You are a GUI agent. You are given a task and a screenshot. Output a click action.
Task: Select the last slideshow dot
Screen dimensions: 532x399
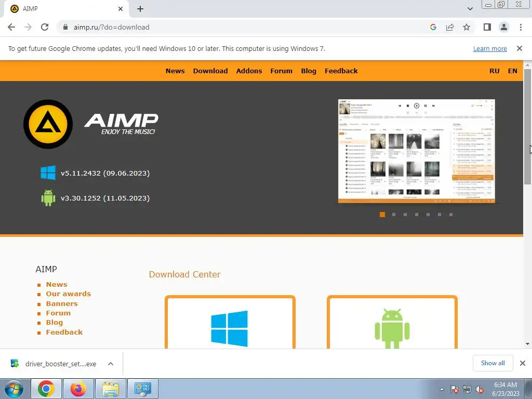(x=451, y=215)
